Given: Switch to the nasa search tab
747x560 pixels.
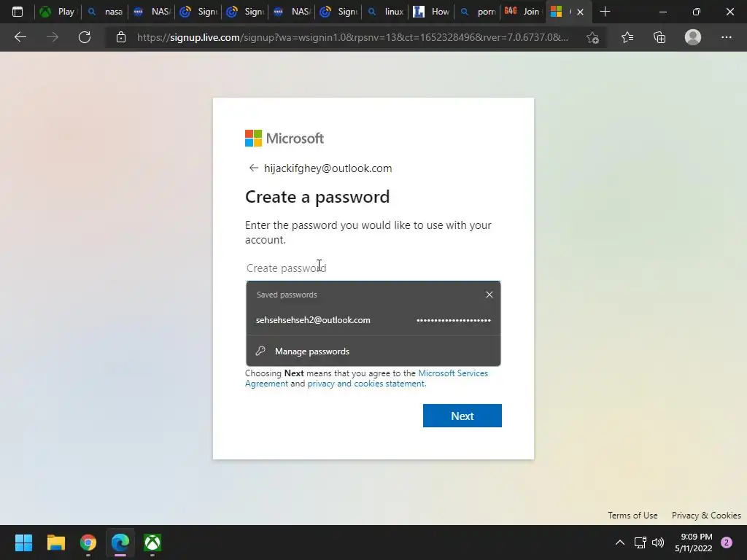Looking at the screenshot, I should point(105,12).
